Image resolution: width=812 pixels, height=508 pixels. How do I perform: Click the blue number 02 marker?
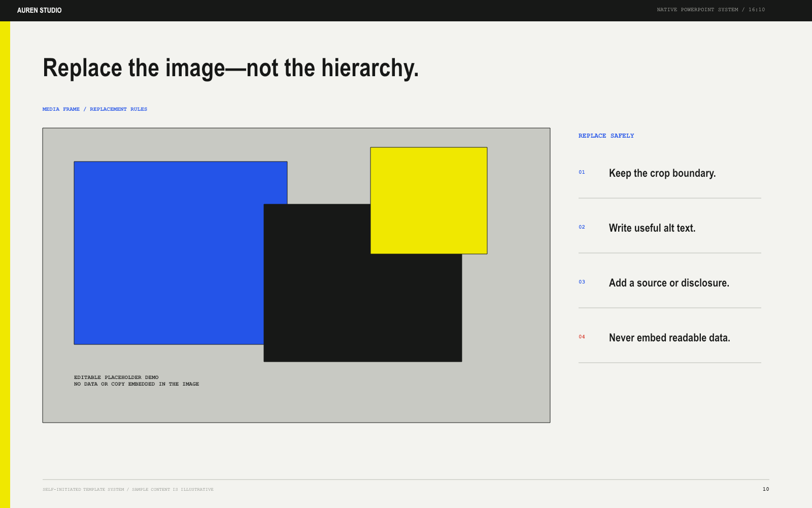582,227
